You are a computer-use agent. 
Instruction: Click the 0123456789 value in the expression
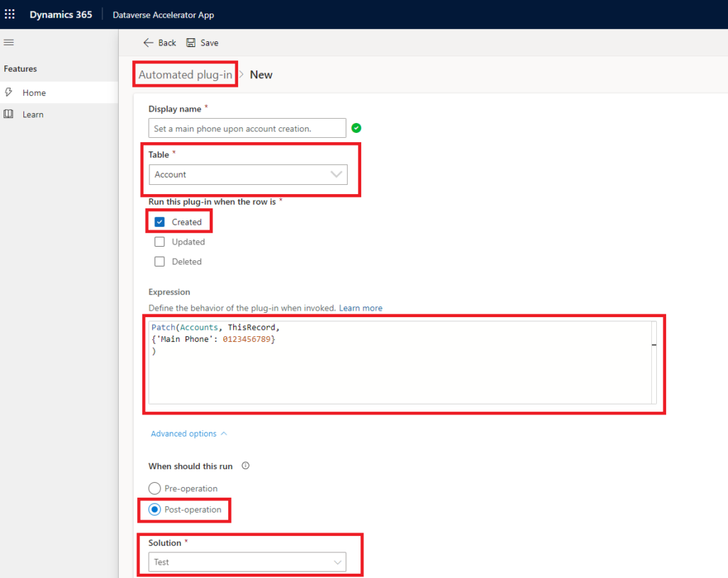[x=247, y=339]
